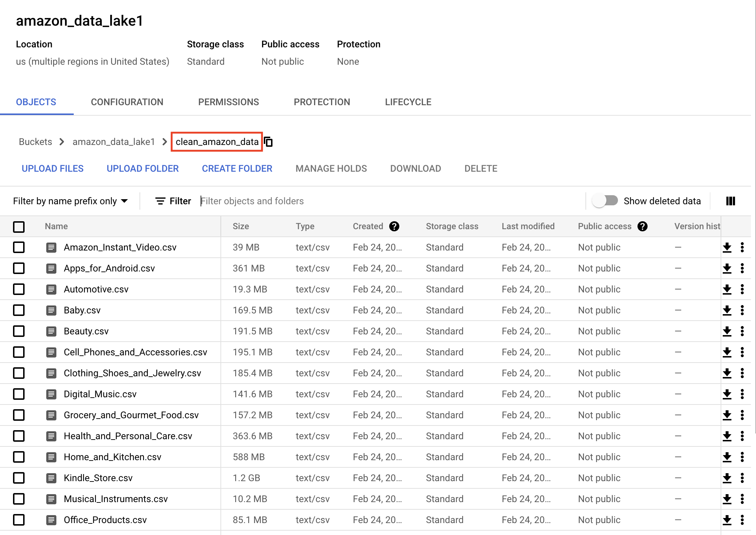Click the column display options icon
The width and height of the screenshot is (756, 535).
tap(731, 201)
